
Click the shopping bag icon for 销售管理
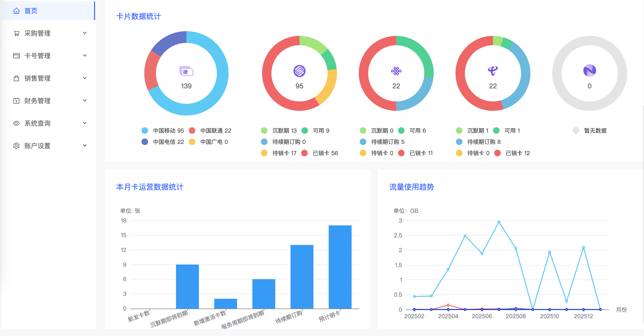(16, 78)
